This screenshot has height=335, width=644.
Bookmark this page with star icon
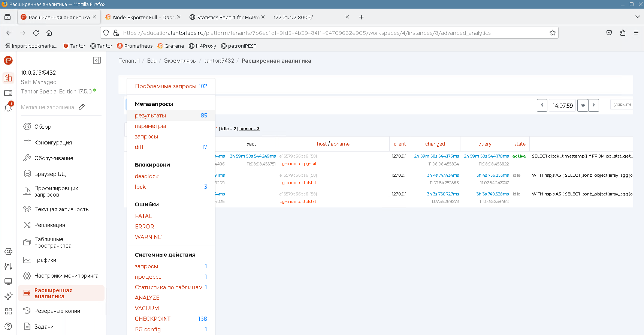[x=552, y=33]
